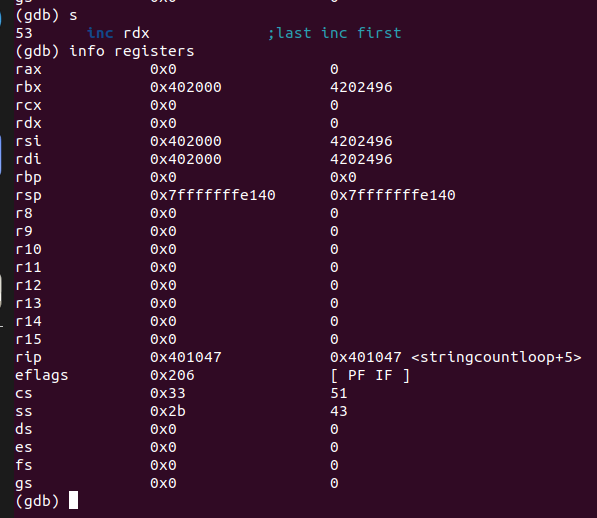597x518 pixels.
Task: Click the eflags value [ PF IF ]
Action: [x=370, y=375]
